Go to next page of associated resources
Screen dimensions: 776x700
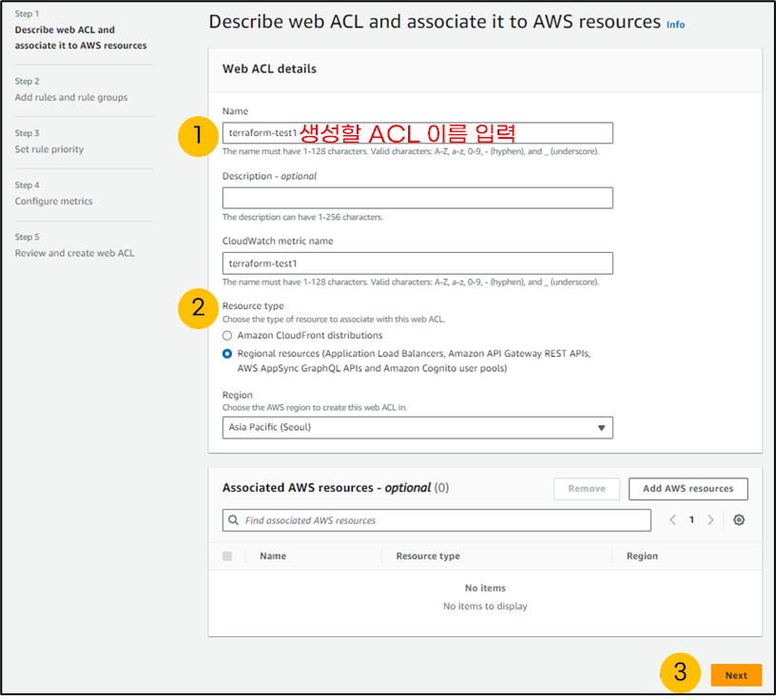[710, 520]
